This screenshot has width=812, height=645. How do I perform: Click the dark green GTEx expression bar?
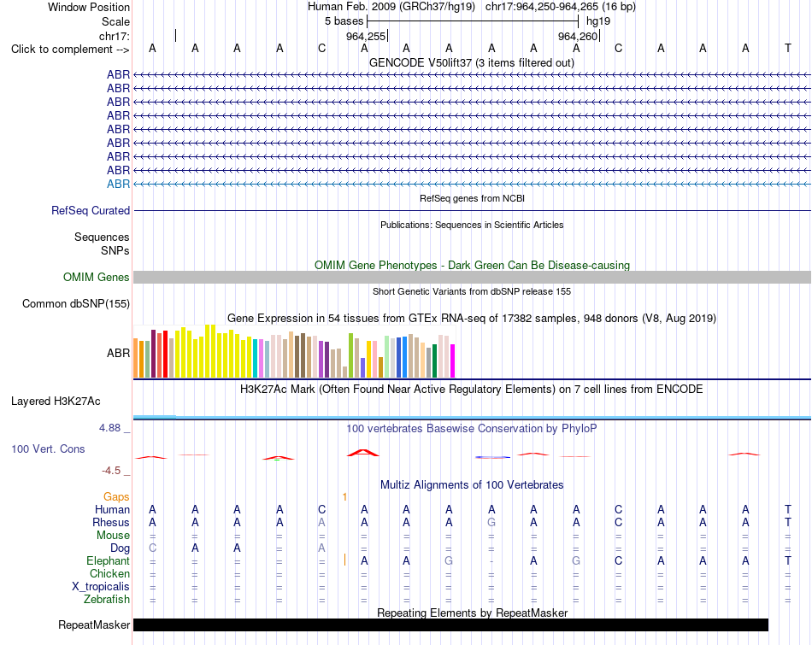[434, 361]
